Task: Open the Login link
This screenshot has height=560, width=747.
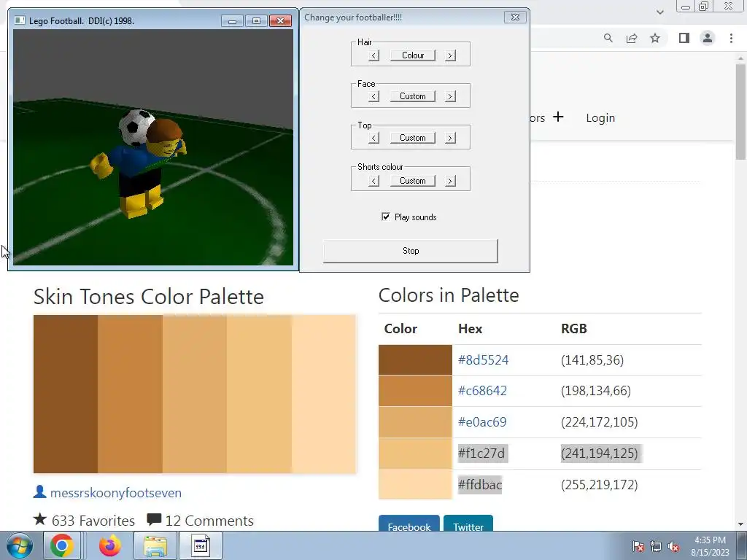Action: [600, 117]
